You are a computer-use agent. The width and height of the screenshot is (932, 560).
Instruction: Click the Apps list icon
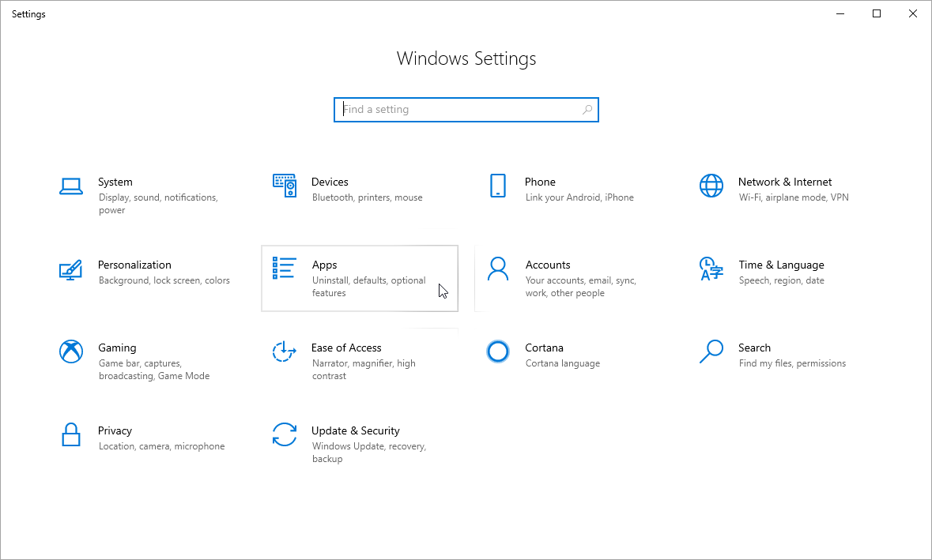click(x=285, y=268)
